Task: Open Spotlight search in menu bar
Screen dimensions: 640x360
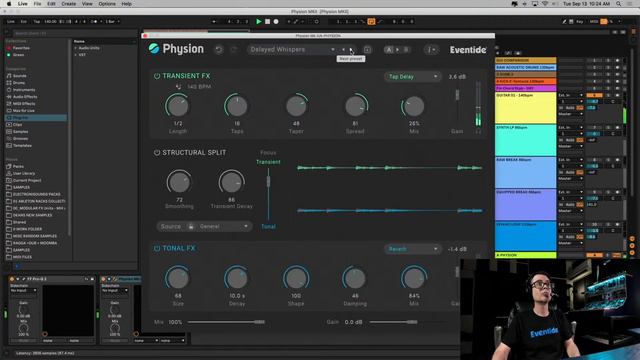Action: 619,4
